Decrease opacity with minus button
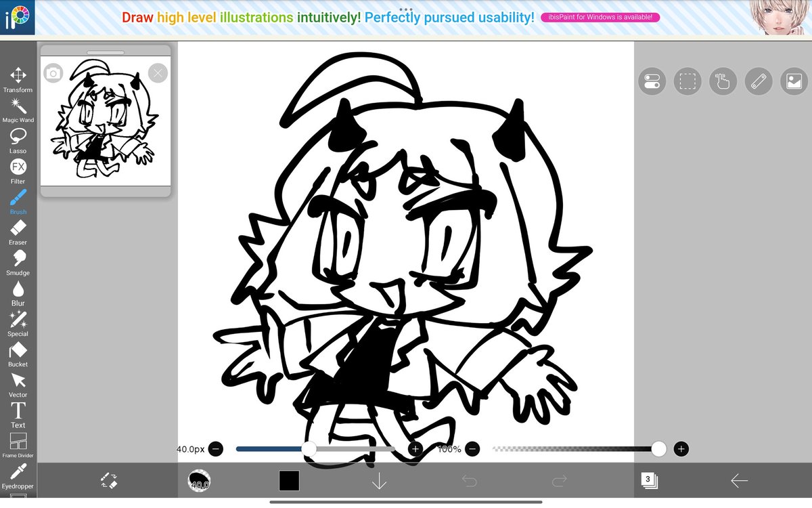 (472, 448)
